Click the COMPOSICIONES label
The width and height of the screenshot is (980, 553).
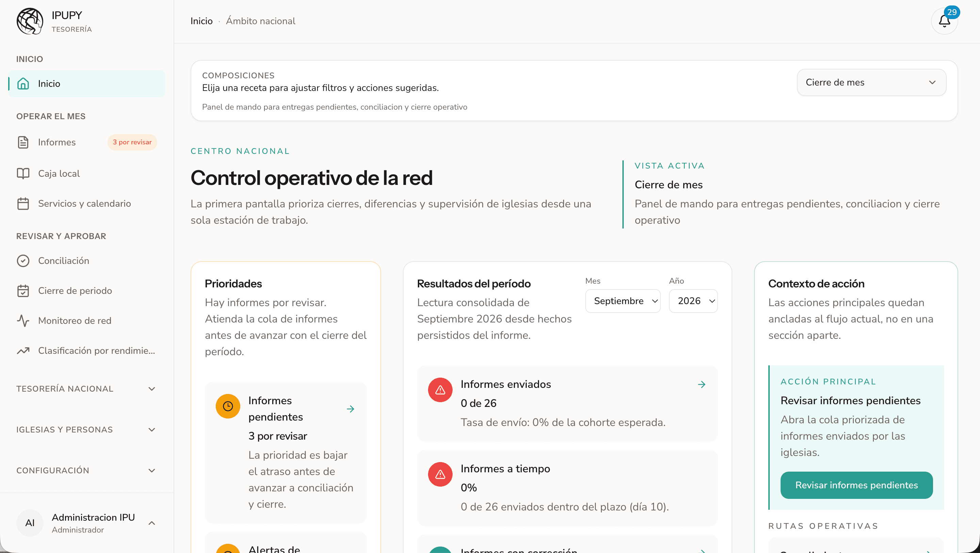click(238, 75)
